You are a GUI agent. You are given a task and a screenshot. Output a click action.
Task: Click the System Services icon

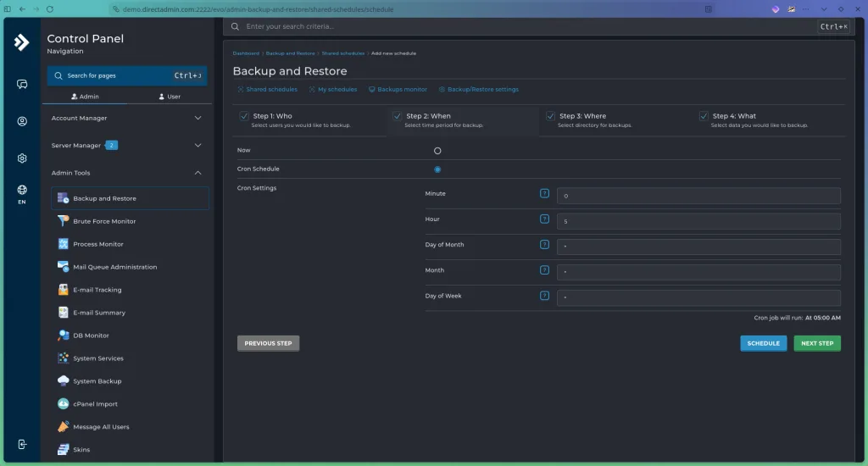63,358
